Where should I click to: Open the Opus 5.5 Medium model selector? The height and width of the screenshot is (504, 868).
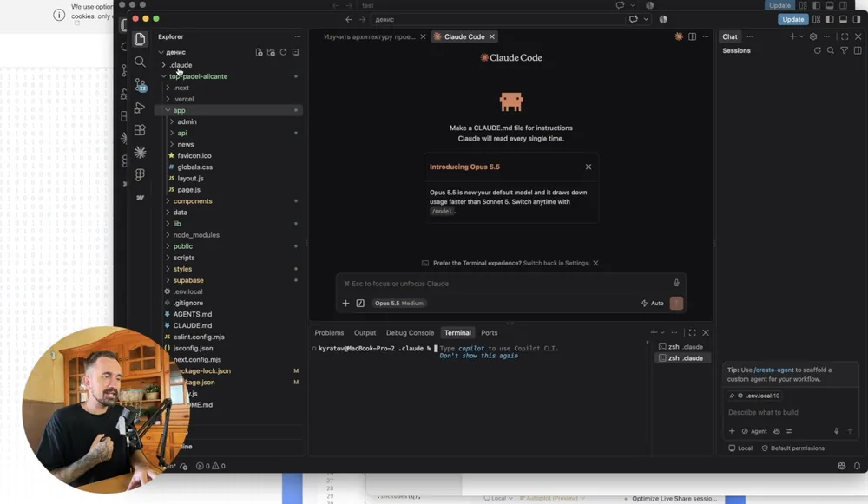point(398,303)
